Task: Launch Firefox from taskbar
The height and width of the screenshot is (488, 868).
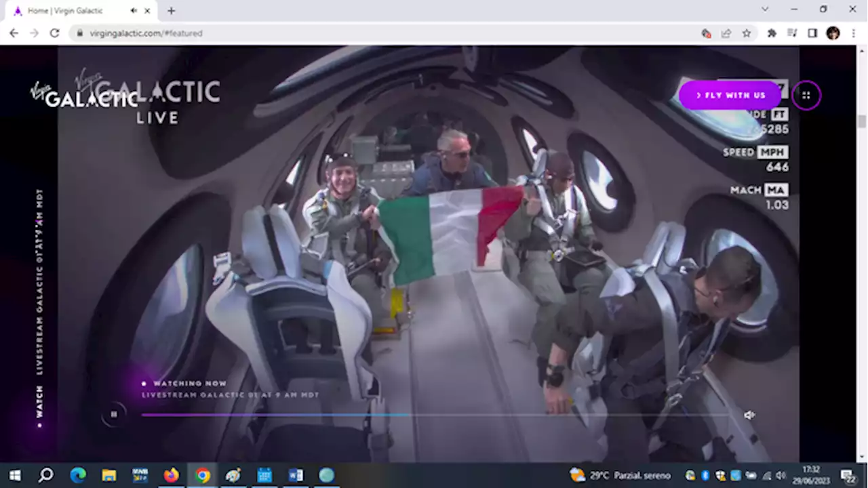Action: 171,475
